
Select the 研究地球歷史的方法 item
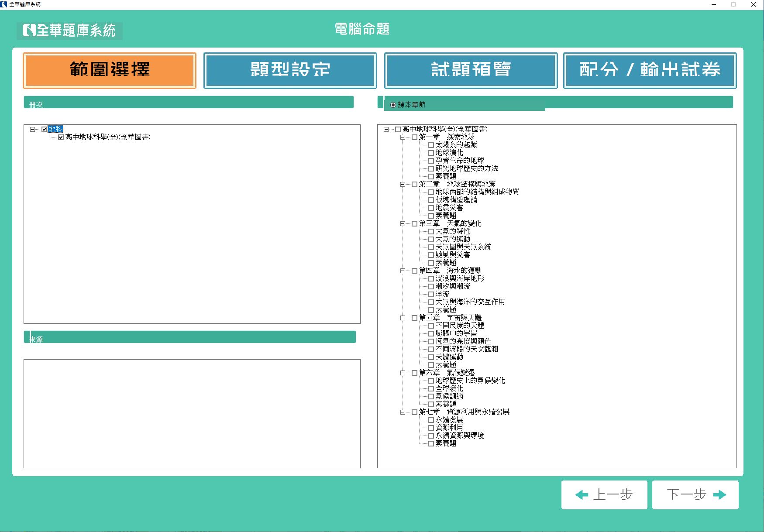(x=467, y=168)
